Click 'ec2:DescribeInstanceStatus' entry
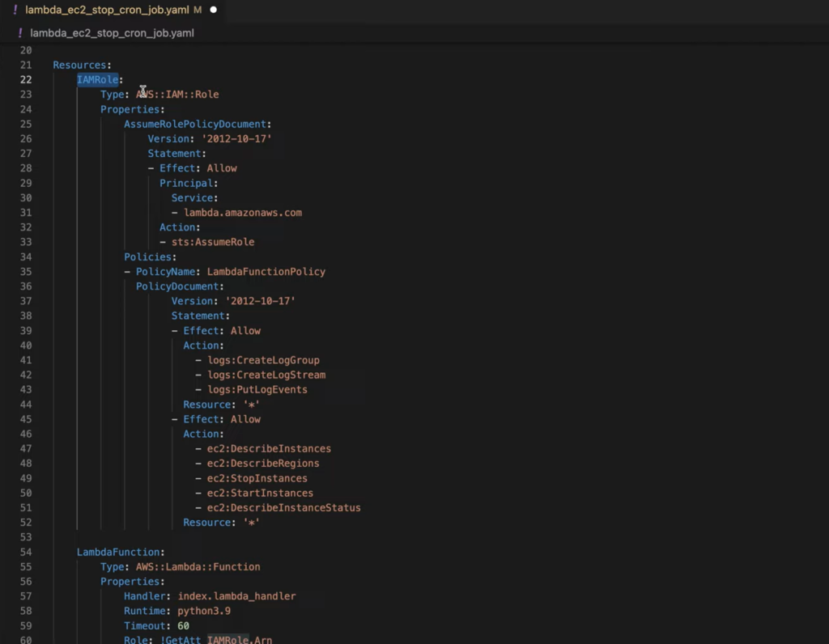 [284, 508]
